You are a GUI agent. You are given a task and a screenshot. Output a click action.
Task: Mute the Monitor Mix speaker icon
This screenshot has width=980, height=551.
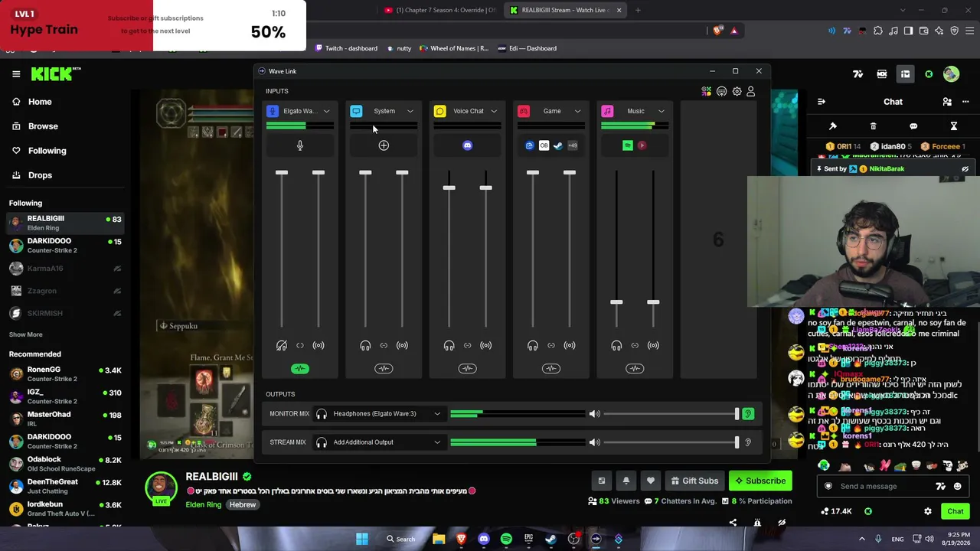tap(594, 414)
